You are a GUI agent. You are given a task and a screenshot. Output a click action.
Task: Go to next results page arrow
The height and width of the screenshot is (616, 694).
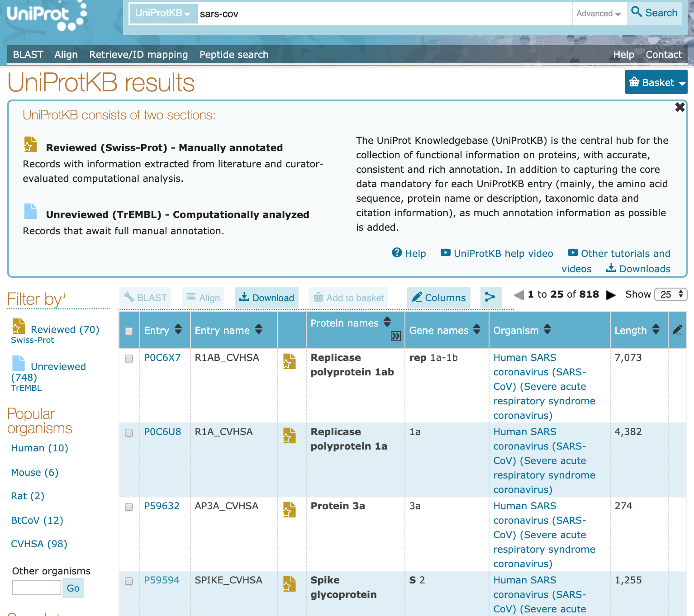click(611, 295)
